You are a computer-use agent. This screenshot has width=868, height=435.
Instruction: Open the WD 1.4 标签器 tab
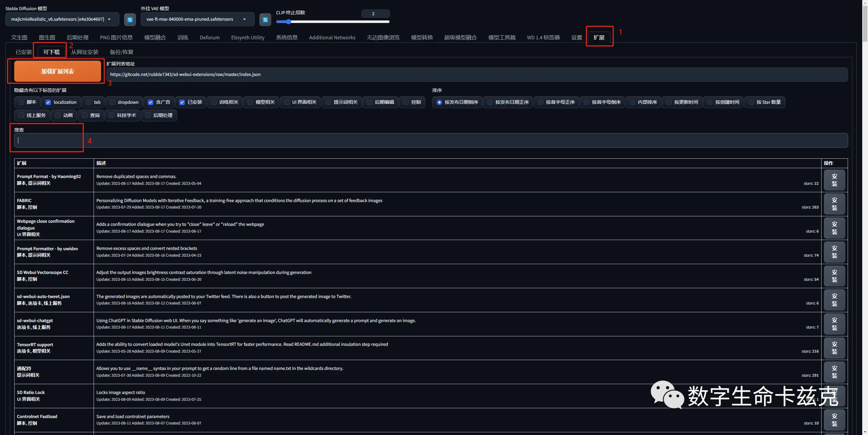(x=543, y=37)
